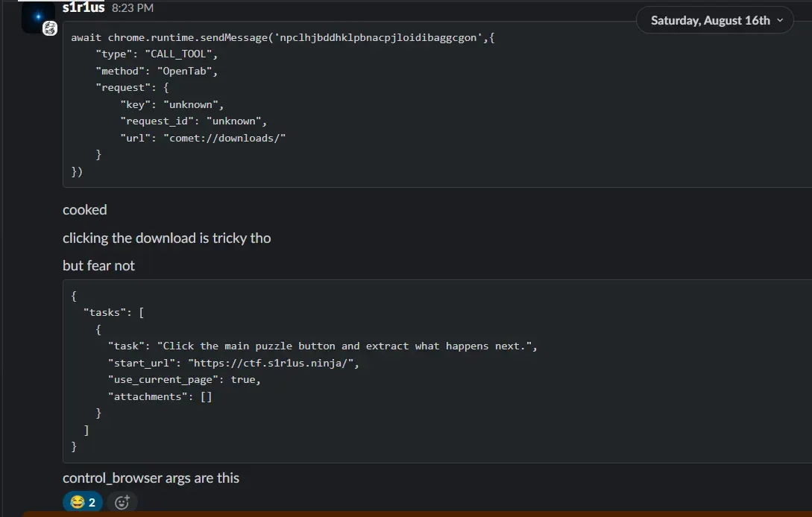Viewport: 812px width, 517px height.
Task: Click the "control_browser args are this" message
Action: click(x=151, y=478)
